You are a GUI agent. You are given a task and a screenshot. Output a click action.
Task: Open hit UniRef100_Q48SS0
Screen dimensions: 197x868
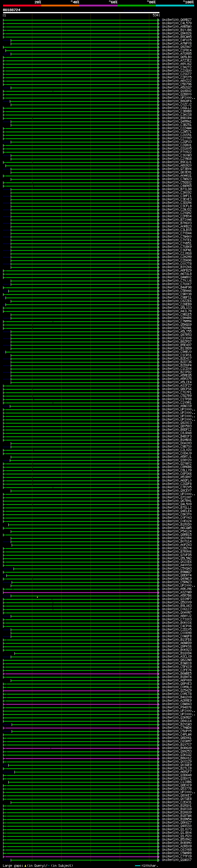pos(177,826)
